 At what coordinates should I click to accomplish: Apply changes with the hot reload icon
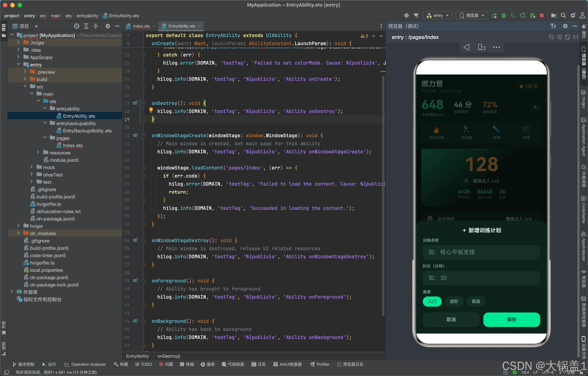[x=523, y=16]
